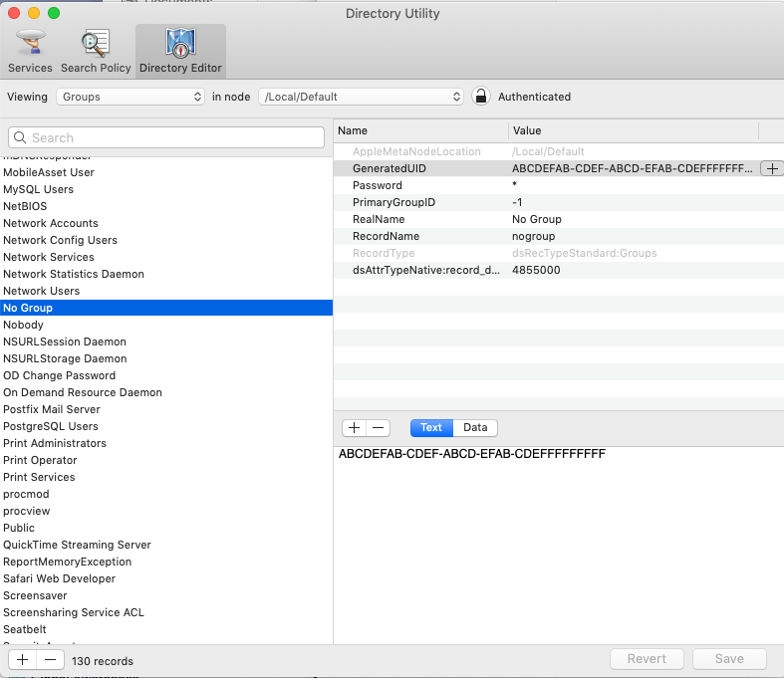
Task: Select the ReportMemoryException group
Action: (x=166, y=563)
